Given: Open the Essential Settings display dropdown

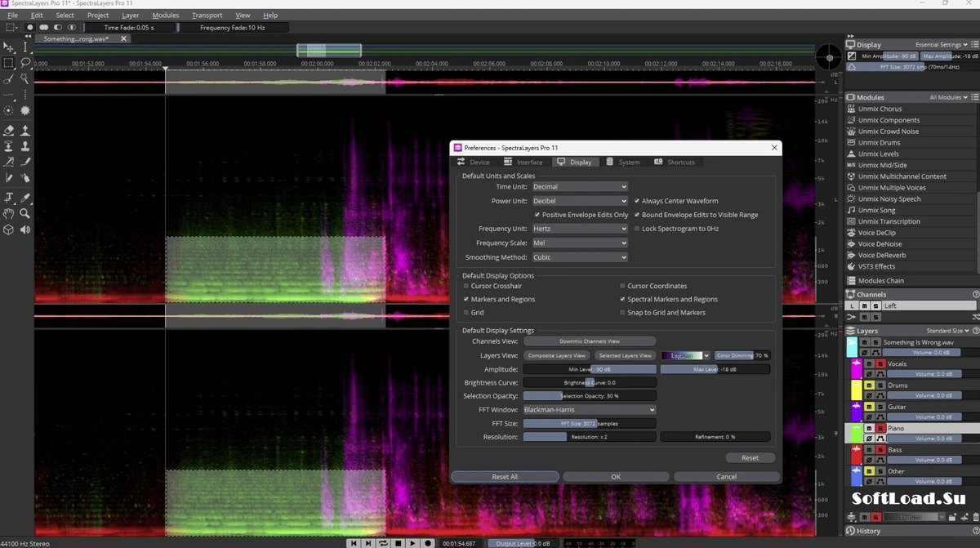Looking at the screenshot, I should tap(942, 45).
